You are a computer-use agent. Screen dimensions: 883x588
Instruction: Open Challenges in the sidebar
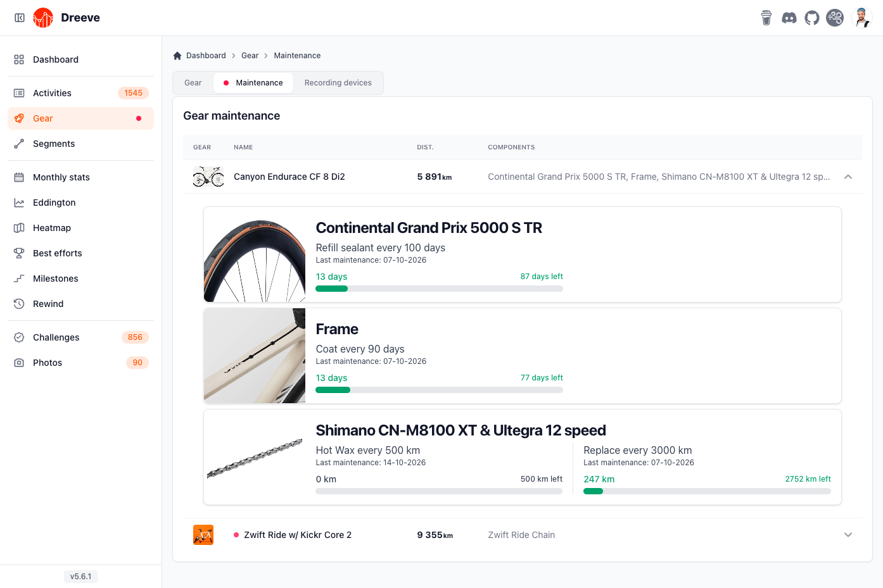point(80,337)
